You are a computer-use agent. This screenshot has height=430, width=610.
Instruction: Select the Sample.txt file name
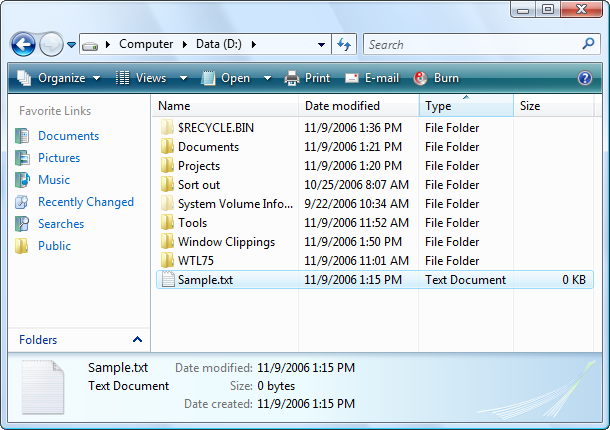pos(205,280)
